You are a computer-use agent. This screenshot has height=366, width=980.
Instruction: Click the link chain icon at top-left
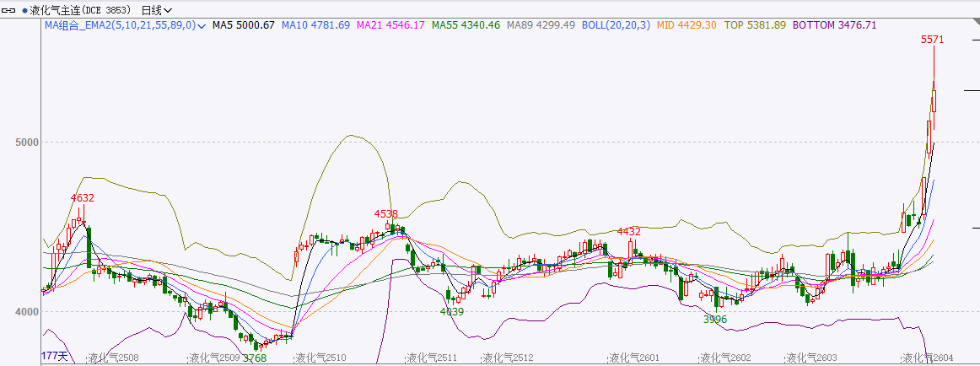click(x=9, y=10)
